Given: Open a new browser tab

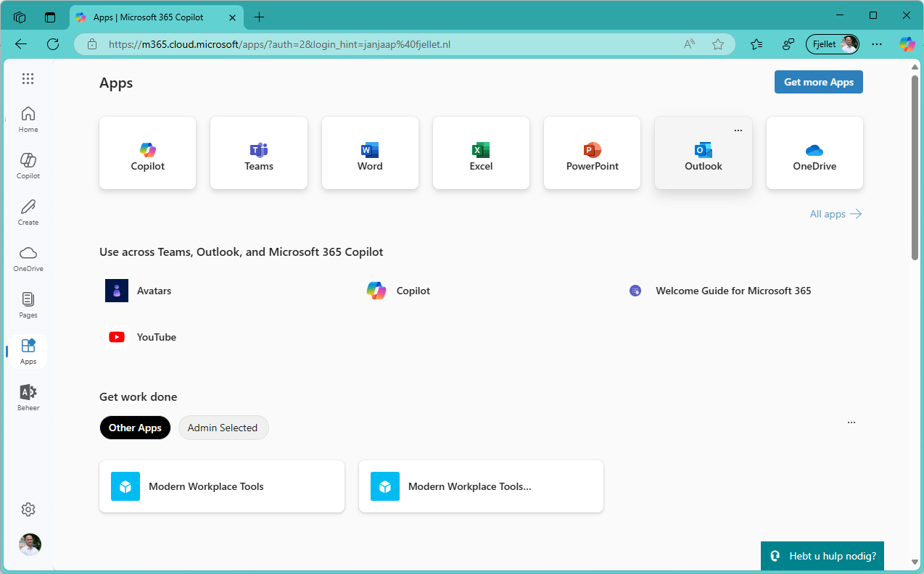Looking at the screenshot, I should tap(259, 17).
